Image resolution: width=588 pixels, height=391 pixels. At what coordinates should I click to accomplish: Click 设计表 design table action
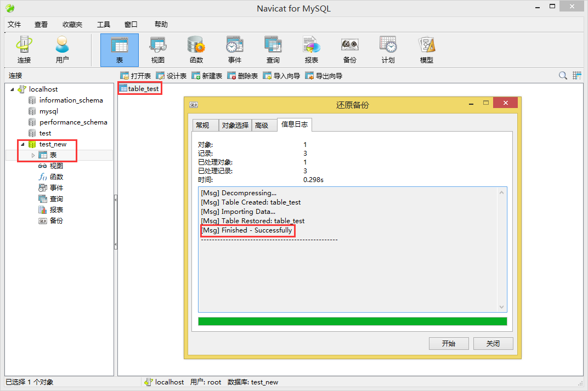point(171,76)
